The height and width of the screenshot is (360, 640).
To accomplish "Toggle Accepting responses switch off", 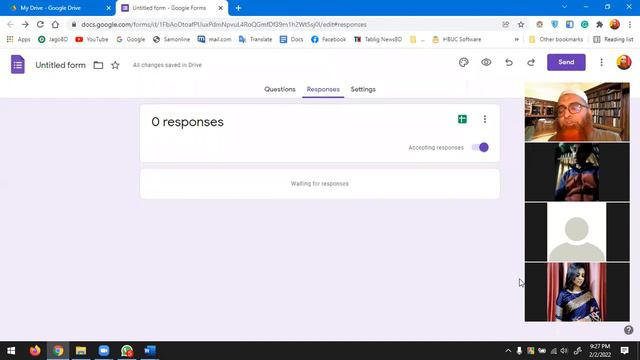I will click(x=480, y=147).
